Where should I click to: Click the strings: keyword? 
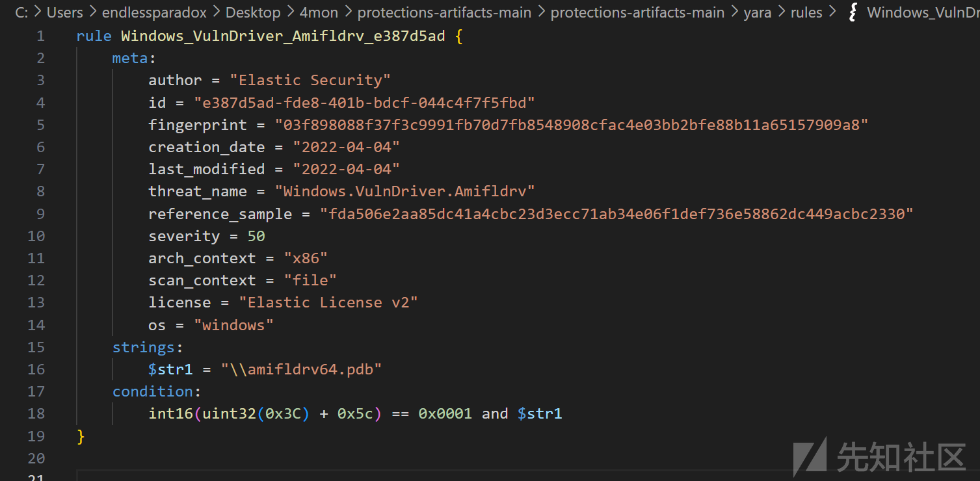(x=148, y=347)
